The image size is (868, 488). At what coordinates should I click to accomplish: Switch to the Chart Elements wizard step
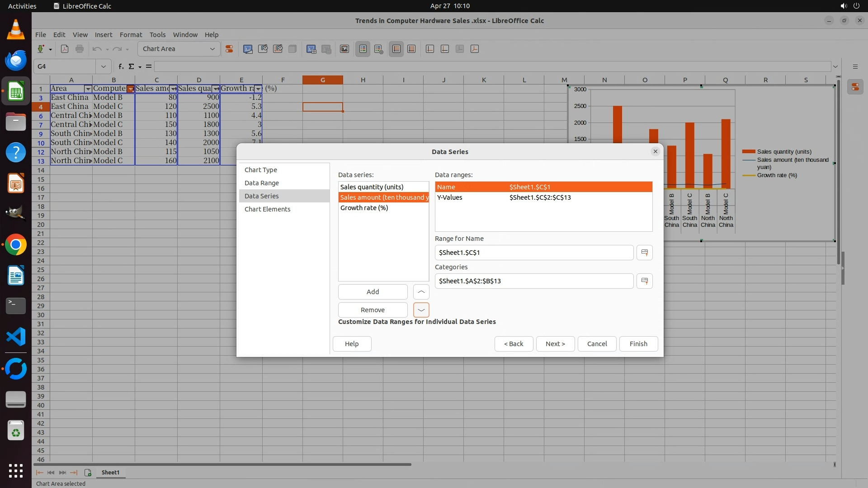(267, 209)
